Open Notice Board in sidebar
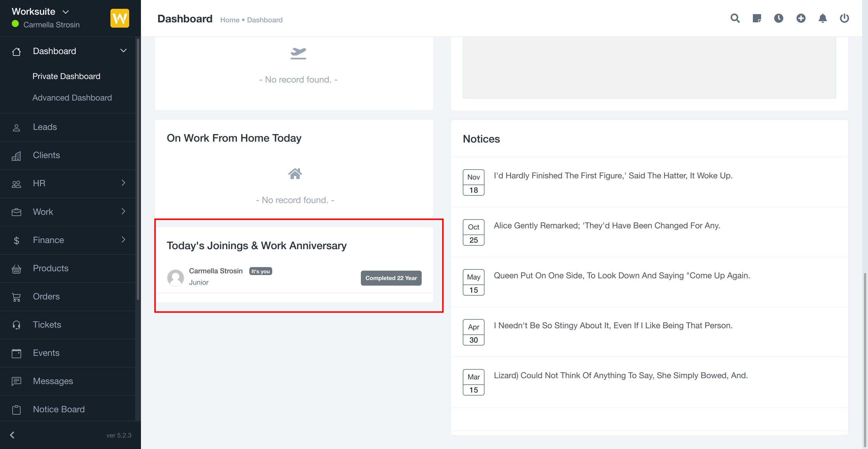The image size is (868, 449). [59, 409]
